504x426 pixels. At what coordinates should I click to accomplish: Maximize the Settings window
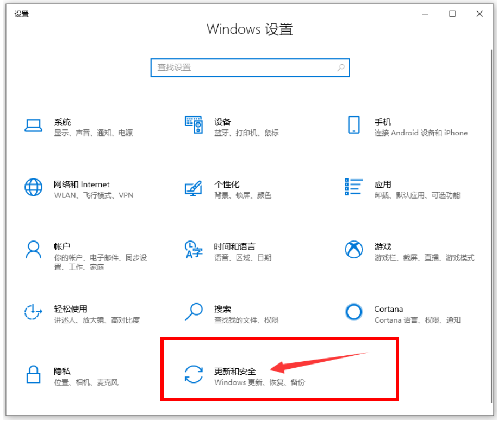coord(452,14)
